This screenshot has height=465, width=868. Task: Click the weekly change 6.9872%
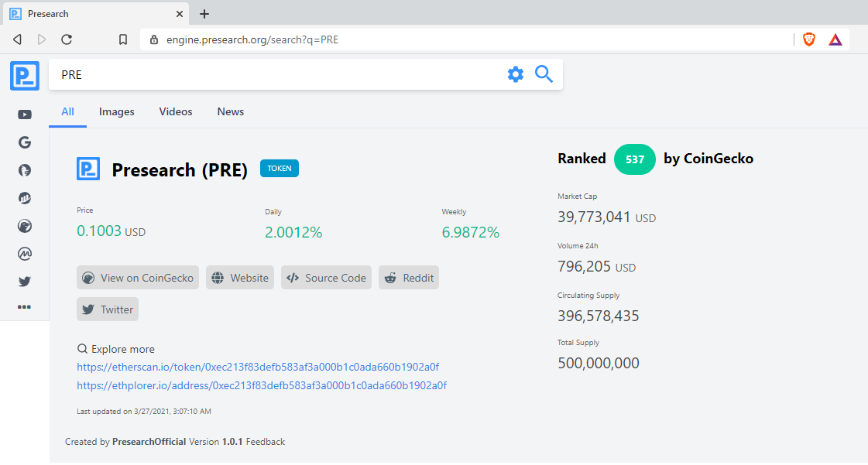[471, 232]
